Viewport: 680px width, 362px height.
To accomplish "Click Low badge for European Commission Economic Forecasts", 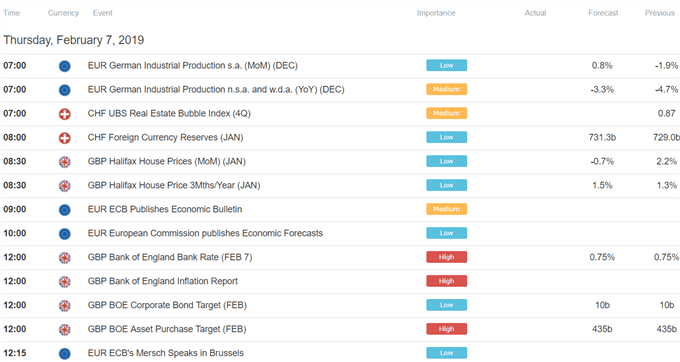I will coord(447,233).
